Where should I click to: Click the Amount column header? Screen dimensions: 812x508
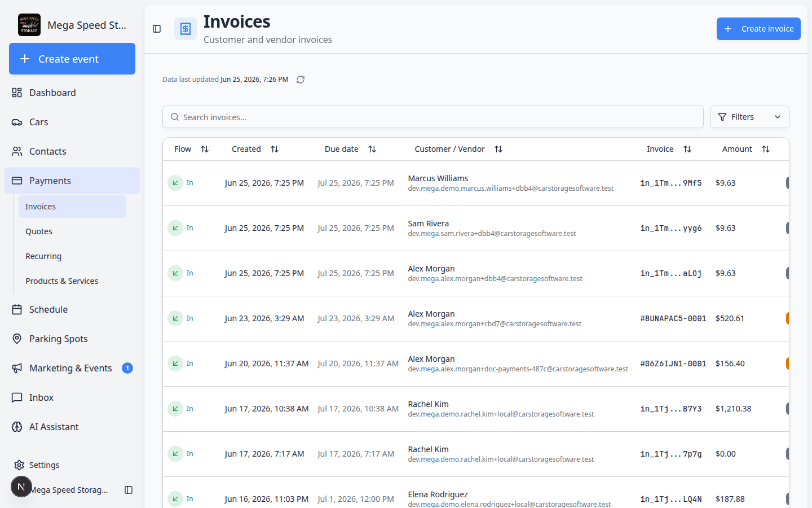click(737, 149)
